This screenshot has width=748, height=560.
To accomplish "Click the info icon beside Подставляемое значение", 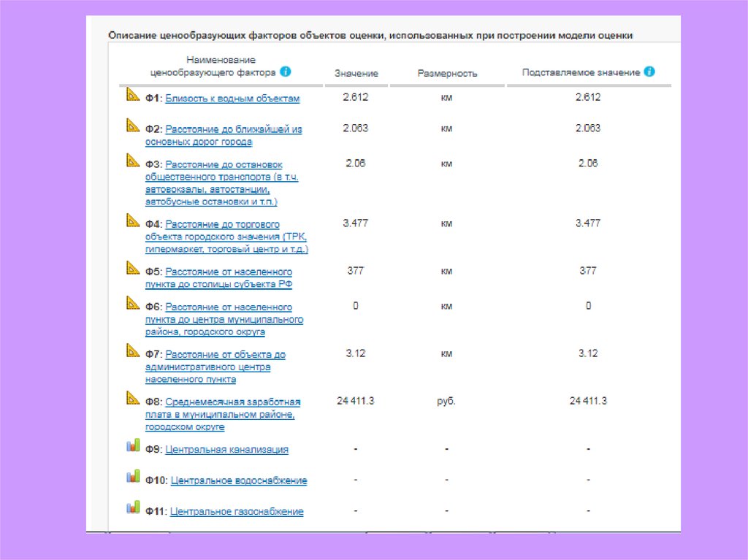I will pyautogui.click(x=649, y=72).
